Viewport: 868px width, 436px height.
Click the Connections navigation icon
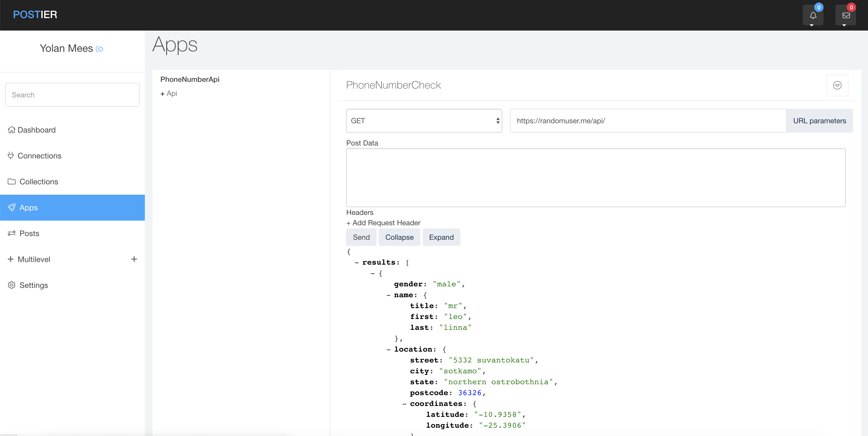[11, 155]
